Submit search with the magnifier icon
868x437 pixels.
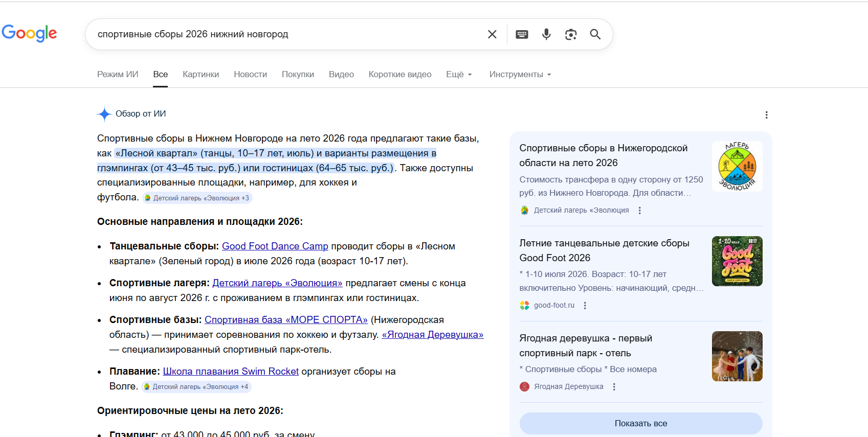point(595,34)
